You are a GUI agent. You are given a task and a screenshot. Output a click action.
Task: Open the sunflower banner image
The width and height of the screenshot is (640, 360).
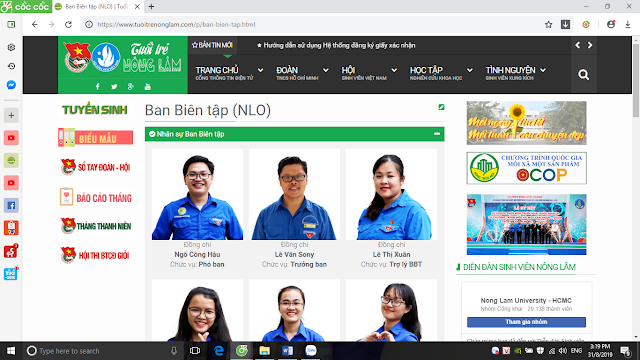point(527,123)
